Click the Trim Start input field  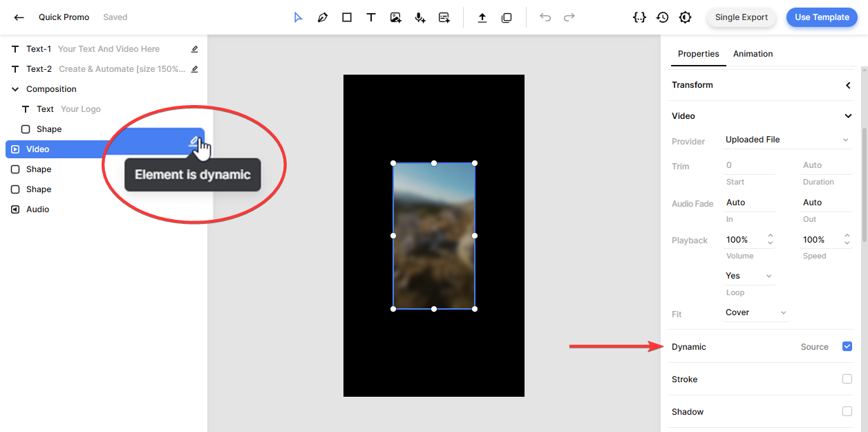(x=749, y=165)
